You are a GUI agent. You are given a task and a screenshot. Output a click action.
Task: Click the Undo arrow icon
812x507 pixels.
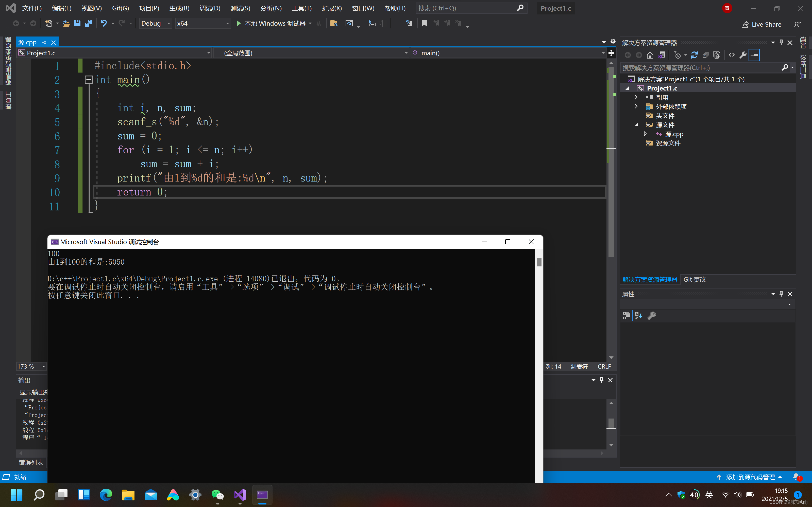tap(104, 24)
